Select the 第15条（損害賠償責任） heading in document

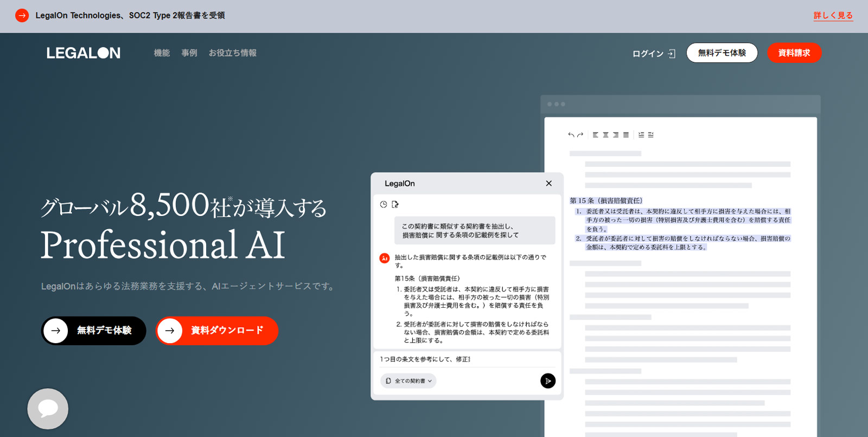606,201
